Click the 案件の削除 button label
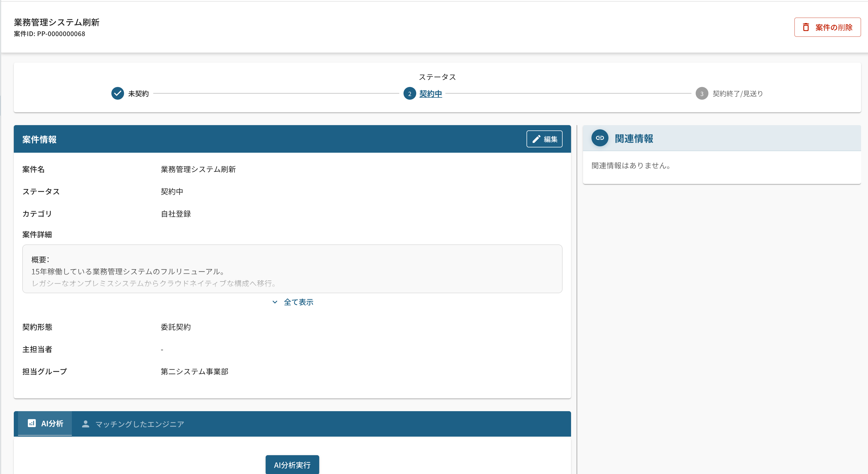The image size is (868, 474). click(x=834, y=27)
